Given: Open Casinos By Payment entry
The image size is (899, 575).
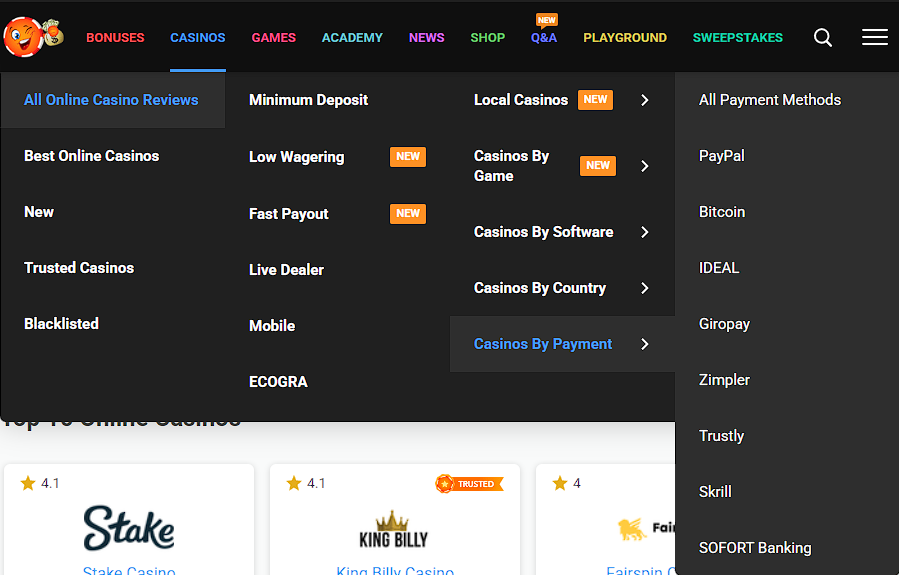Looking at the screenshot, I should pyautogui.click(x=543, y=344).
